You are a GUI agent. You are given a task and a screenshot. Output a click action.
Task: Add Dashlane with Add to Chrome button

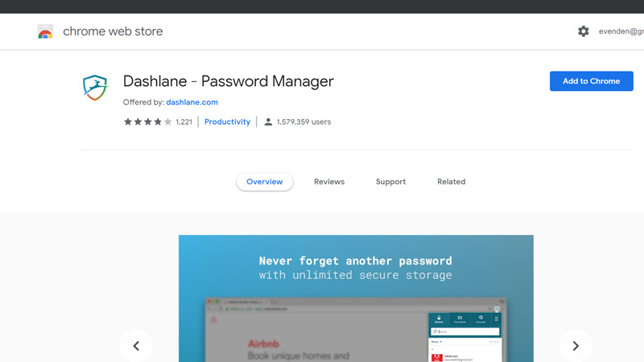point(592,81)
